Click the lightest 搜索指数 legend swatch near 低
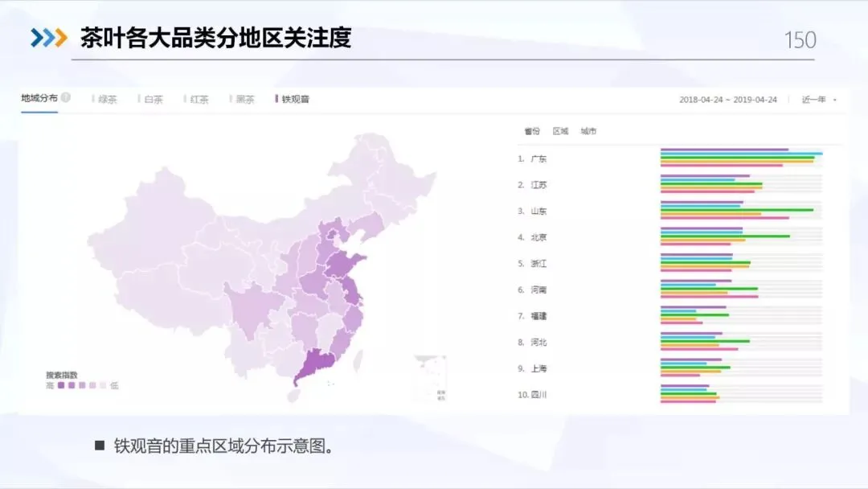This screenshot has width=868, height=489. pyautogui.click(x=103, y=385)
